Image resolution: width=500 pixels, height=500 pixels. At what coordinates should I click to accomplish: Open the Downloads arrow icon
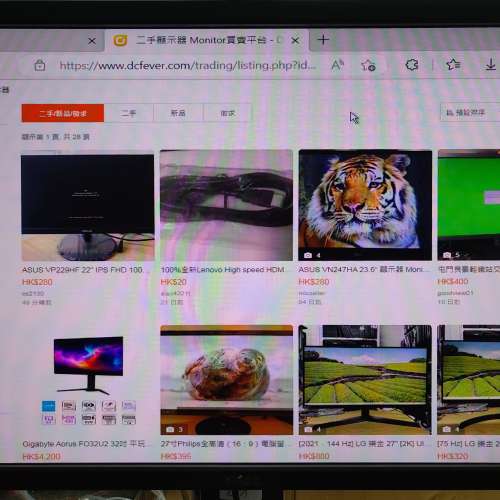pyautogui.click(x=491, y=64)
